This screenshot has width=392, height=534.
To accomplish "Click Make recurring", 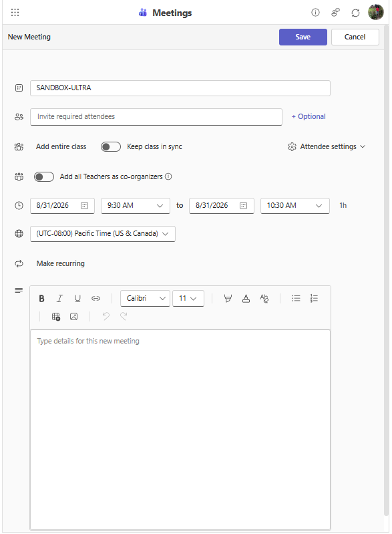I will pos(61,263).
